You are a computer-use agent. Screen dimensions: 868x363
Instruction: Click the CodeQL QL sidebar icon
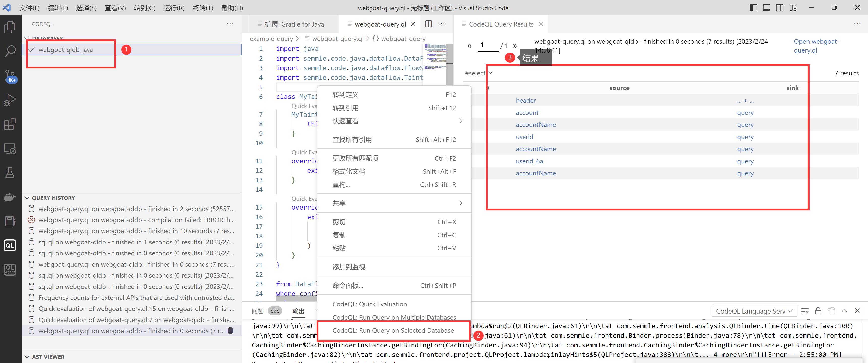[x=10, y=245]
